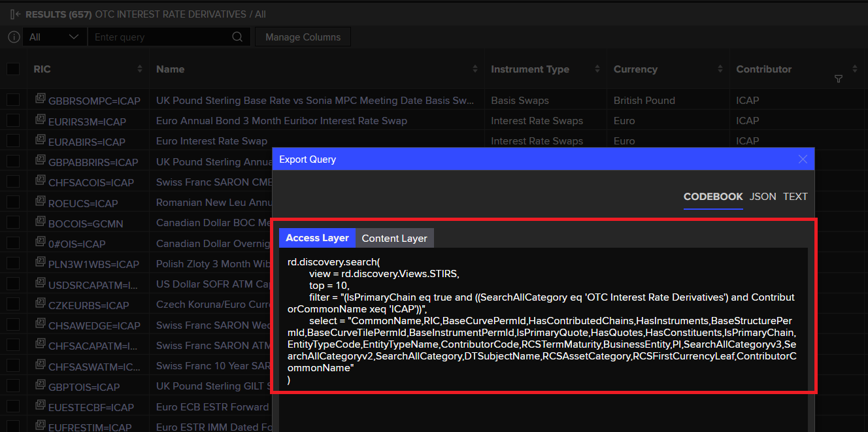Check the ROEUCS=ICAP row checkbox
The width and height of the screenshot is (868, 432).
coord(13,202)
